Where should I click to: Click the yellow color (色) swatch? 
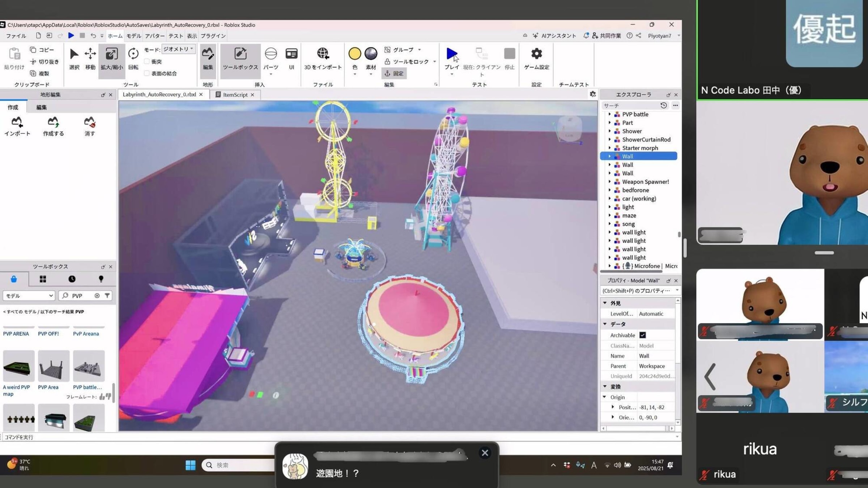click(x=354, y=53)
